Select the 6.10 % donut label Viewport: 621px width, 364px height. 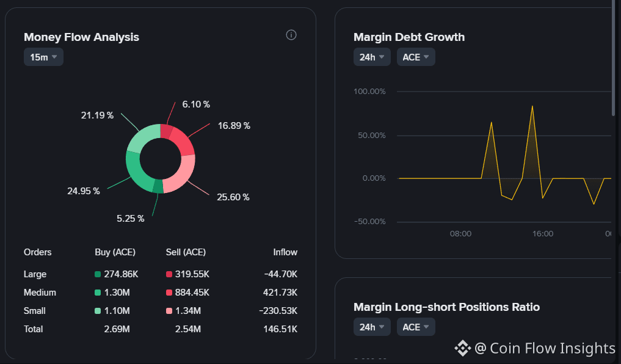pos(196,104)
